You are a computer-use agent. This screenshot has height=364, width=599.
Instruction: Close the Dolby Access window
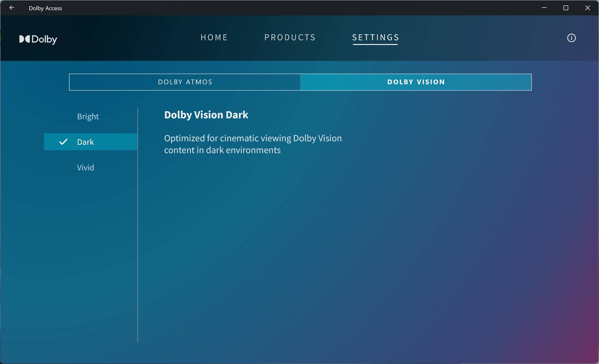click(x=587, y=8)
